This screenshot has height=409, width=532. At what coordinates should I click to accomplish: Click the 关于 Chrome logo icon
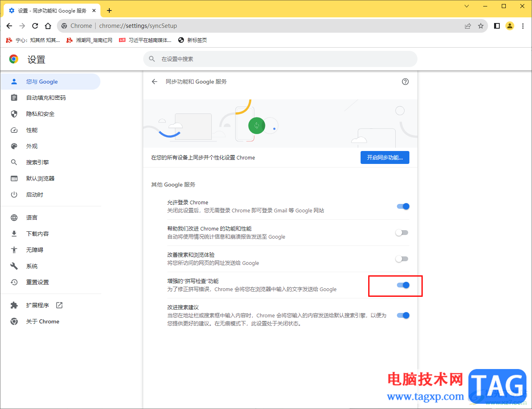pos(14,321)
